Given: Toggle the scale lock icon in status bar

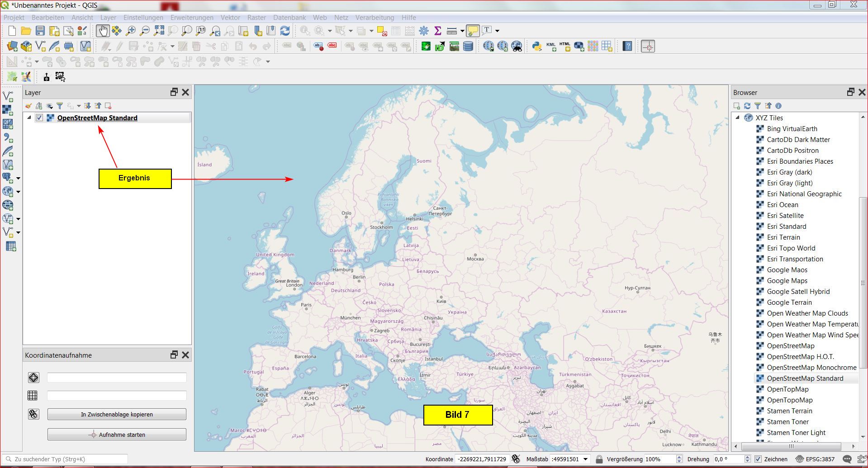Looking at the screenshot, I should [599, 459].
